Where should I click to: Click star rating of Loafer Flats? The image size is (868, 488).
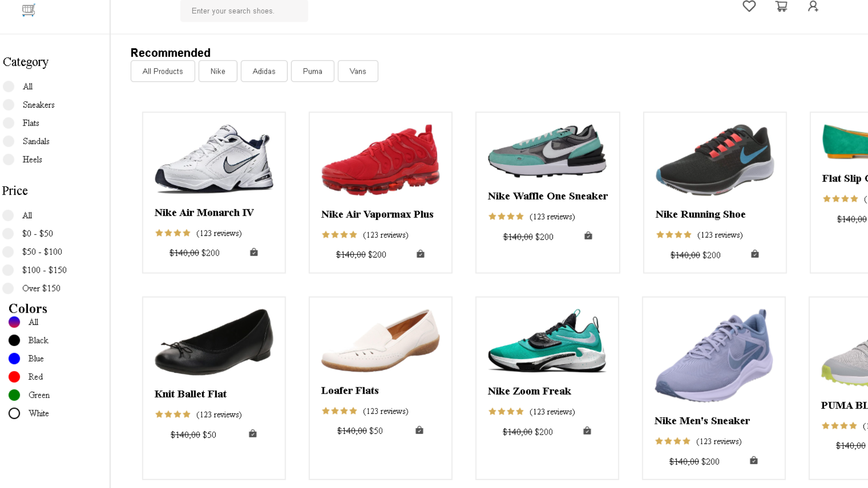(340, 411)
